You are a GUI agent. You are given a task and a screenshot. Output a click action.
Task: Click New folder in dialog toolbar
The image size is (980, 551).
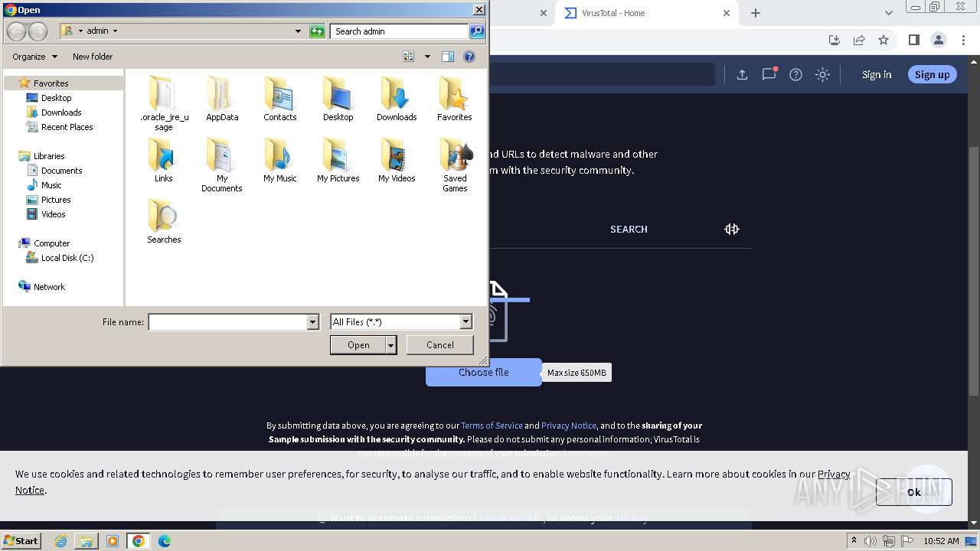pyautogui.click(x=93, y=57)
